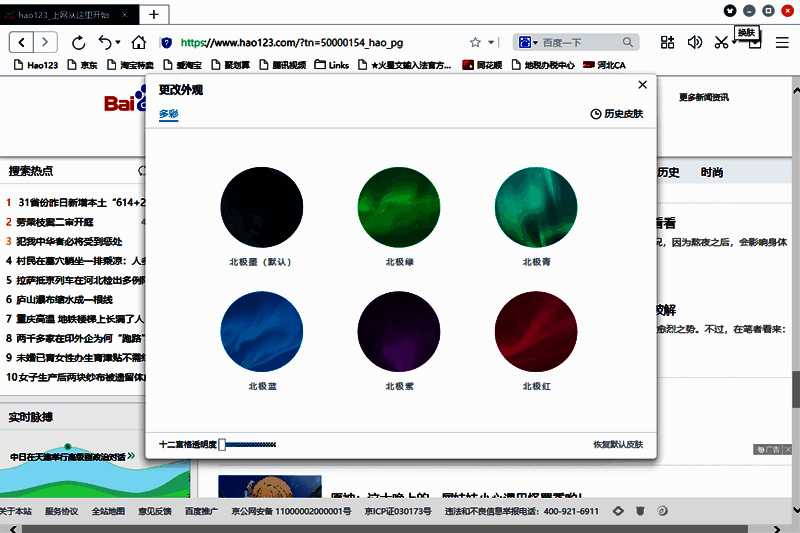
Task: Click the blue security shield icon
Action: coord(166,43)
